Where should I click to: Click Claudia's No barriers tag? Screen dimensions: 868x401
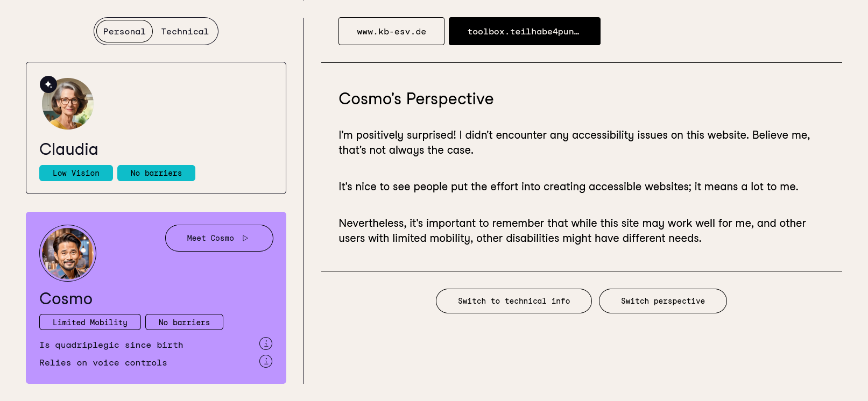(x=156, y=173)
